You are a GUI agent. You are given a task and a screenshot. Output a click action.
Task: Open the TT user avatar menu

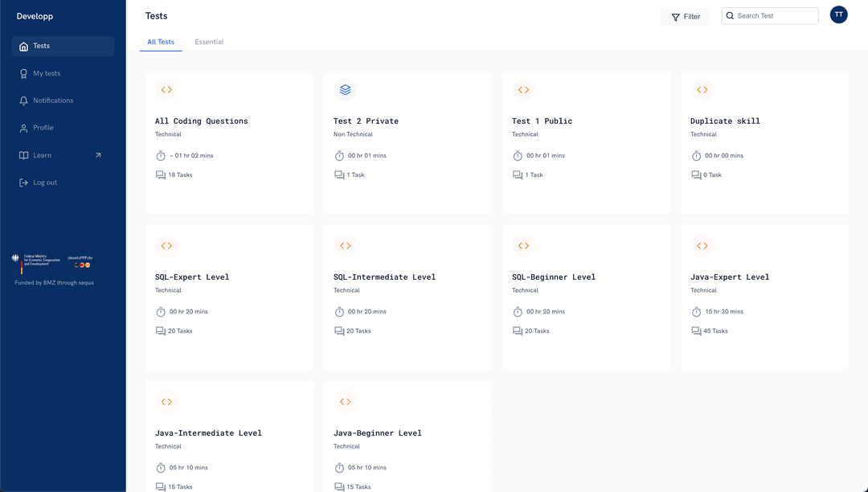838,14
